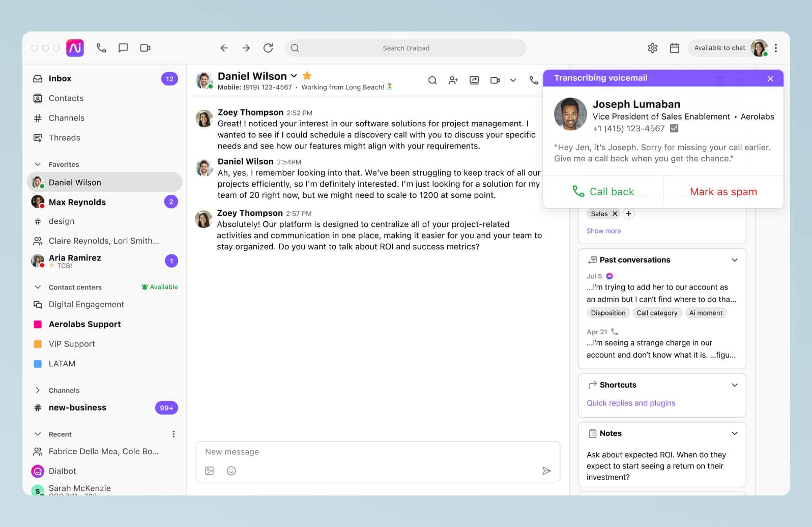Select the pink Aerolabs Support color square

point(38,324)
